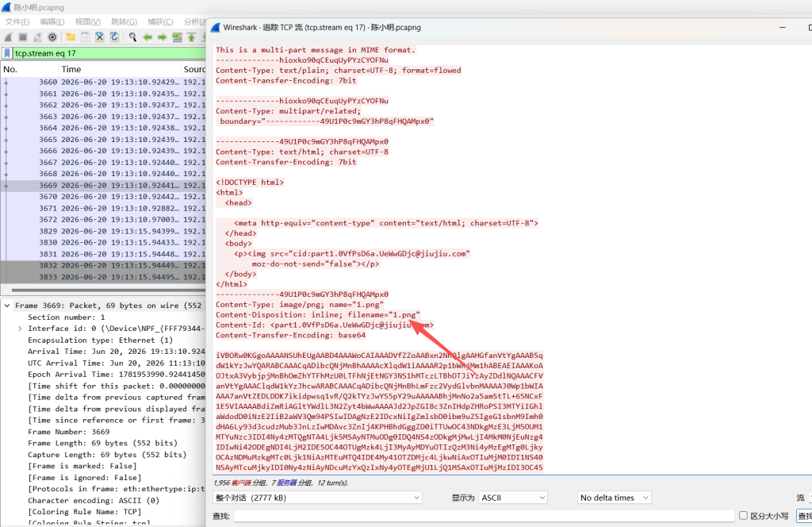This screenshot has width=812, height=527.
Task: Click the <!DOCTYPE html> line in stream
Action: [250, 183]
